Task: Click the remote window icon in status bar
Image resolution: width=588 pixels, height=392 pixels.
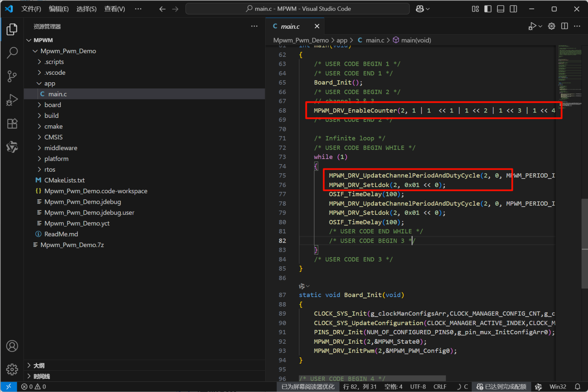Action: point(9,387)
